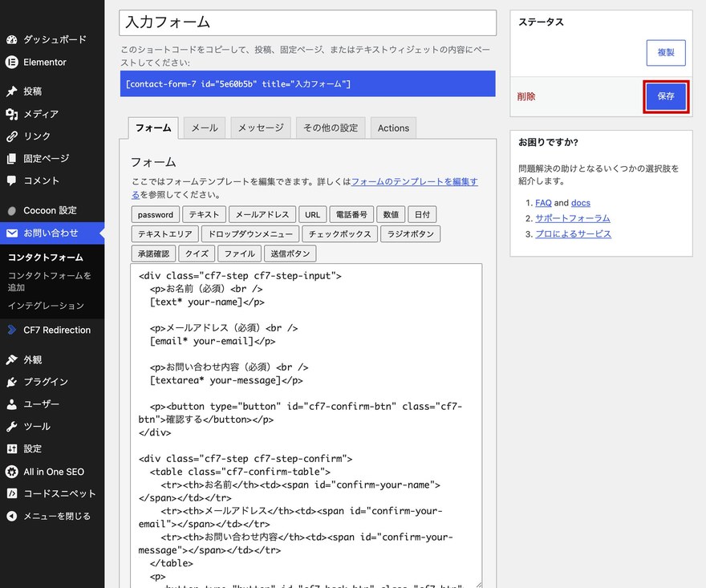
Task: Click the speech bubble icon beside コメント
Action: tap(12, 180)
